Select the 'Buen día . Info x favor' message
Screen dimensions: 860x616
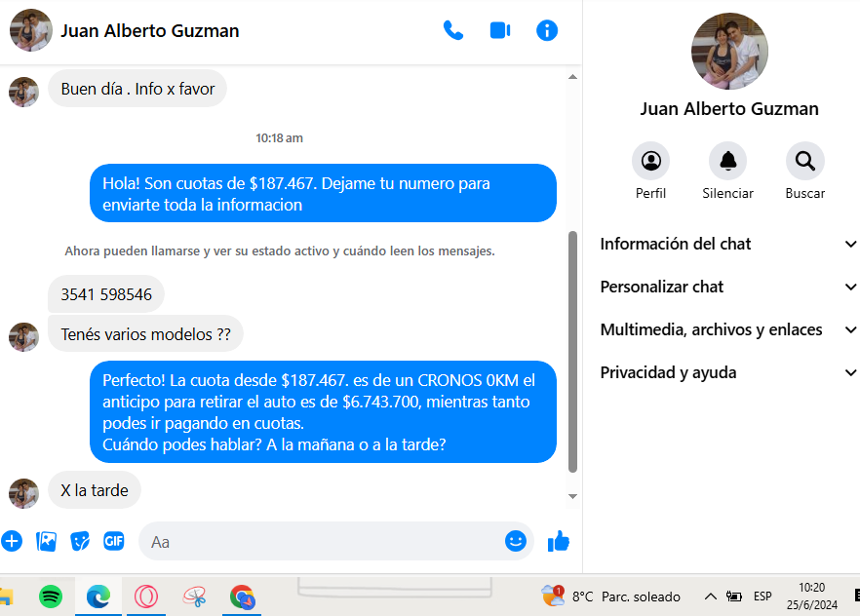(137, 89)
